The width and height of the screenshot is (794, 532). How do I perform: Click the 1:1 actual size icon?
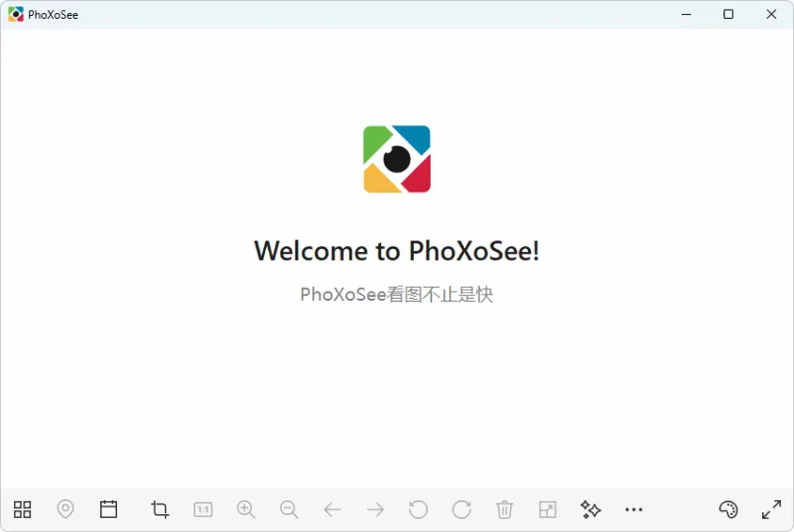click(203, 510)
